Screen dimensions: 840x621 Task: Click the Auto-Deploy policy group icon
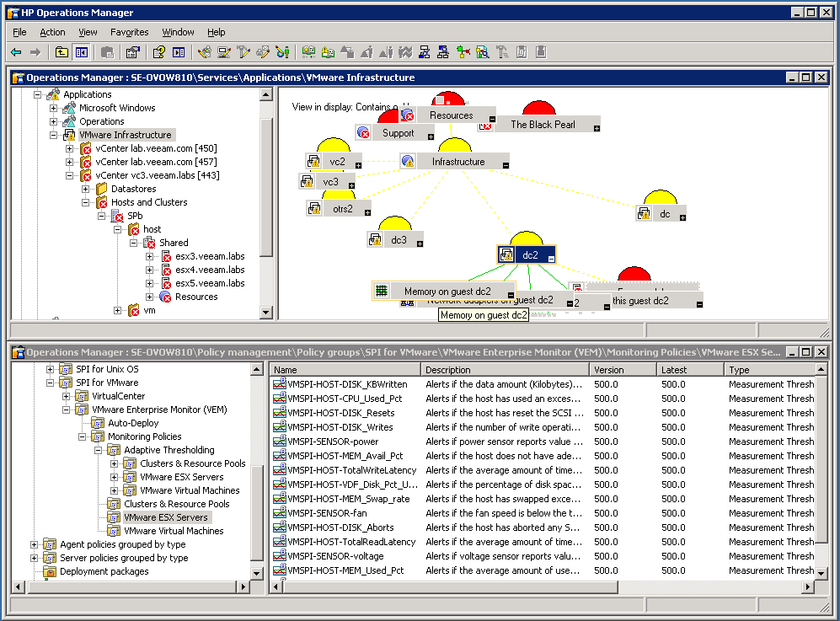[98, 423]
